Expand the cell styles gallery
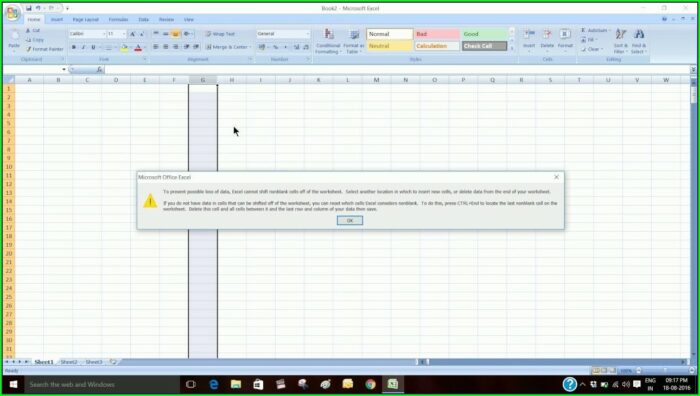This screenshot has width=700, height=396. click(x=512, y=48)
